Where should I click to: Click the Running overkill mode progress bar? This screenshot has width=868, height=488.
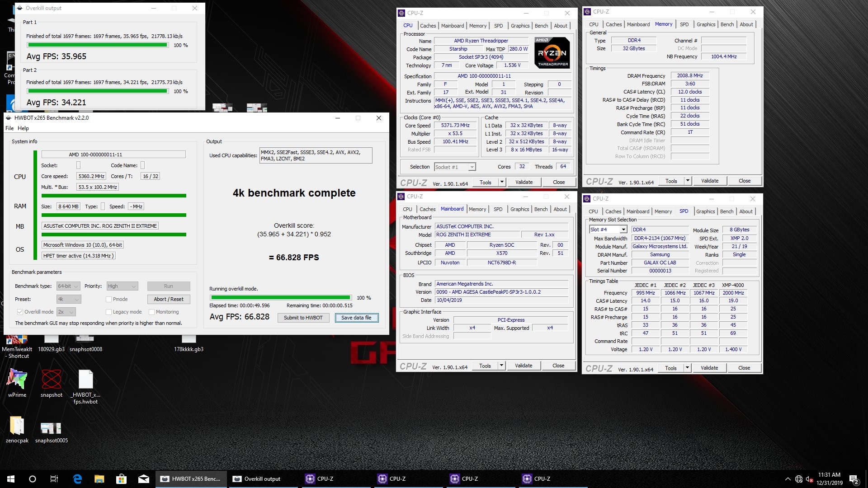(281, 298)
